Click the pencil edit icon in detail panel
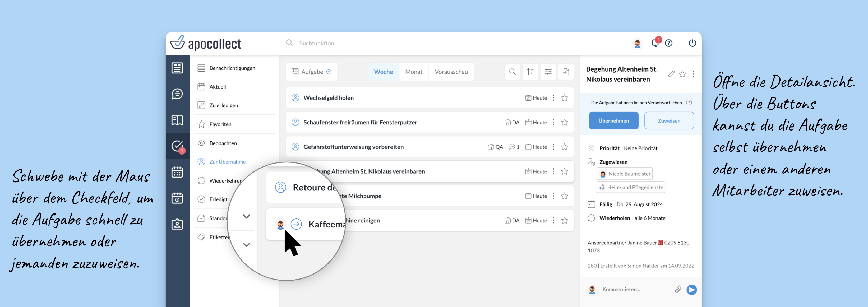 (671, 74)
